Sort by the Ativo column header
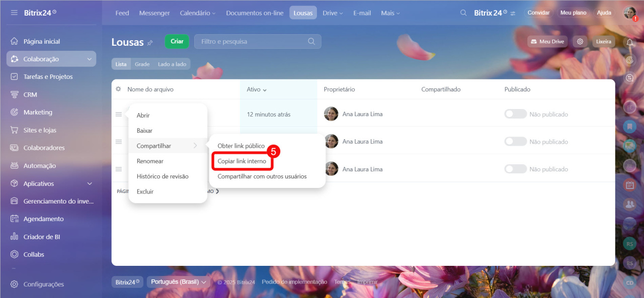Screen dimensions: 644x298 point(257,89)
